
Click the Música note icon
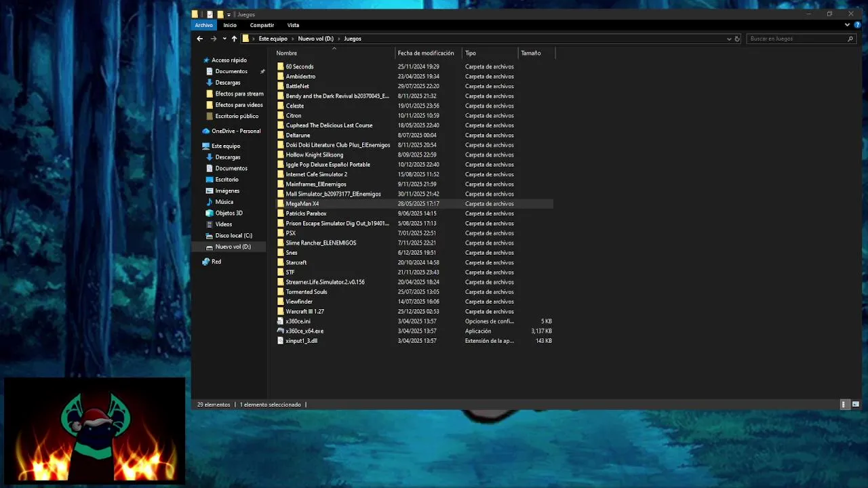click(x=210, y=202)
